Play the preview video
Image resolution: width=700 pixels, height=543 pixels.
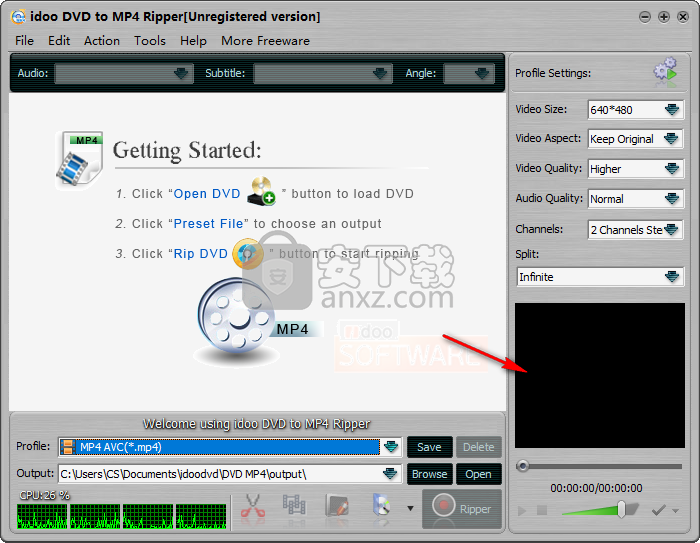point(521,510)
